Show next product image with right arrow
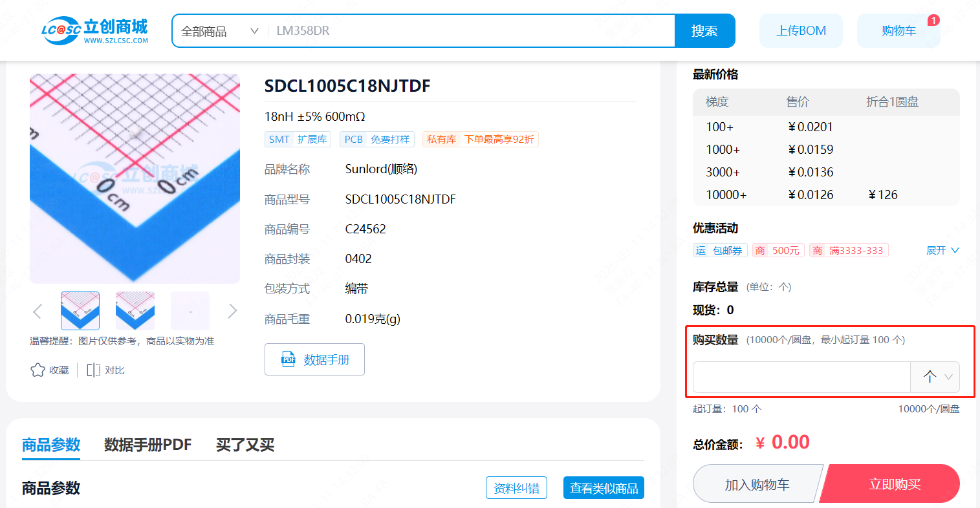 point(232,312)
